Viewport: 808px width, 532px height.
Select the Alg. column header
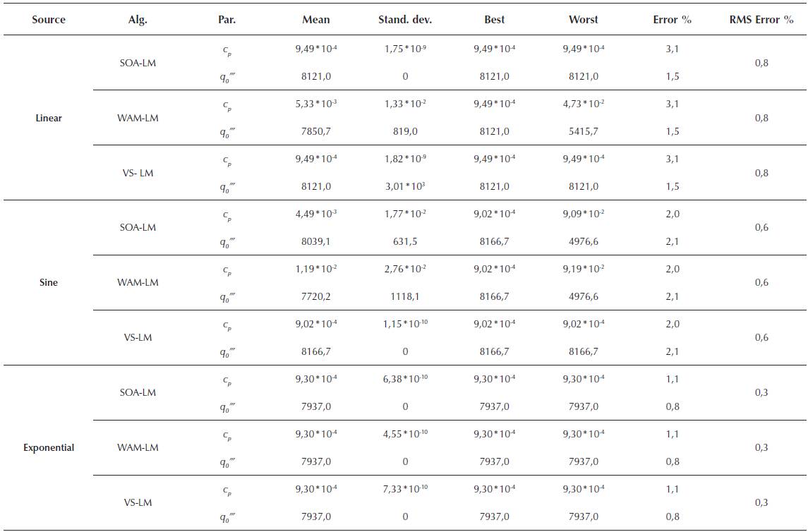pos(138,20)
